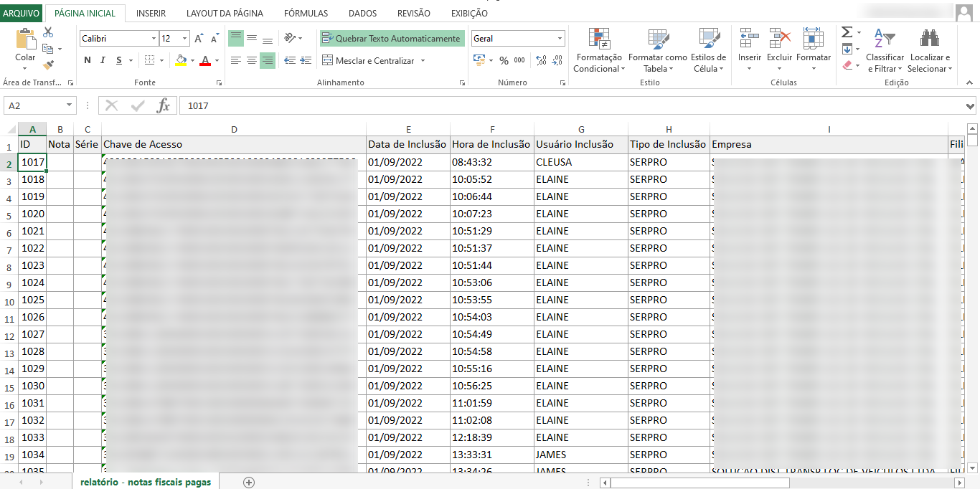Toggle top vertical alignment
Screen dimensions: 980x489
click(236, 38)
